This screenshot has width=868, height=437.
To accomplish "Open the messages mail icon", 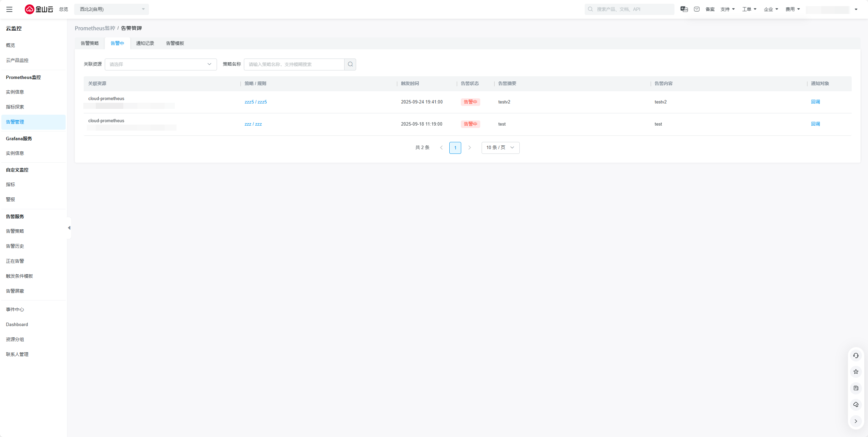I will (x=697, y=9).
